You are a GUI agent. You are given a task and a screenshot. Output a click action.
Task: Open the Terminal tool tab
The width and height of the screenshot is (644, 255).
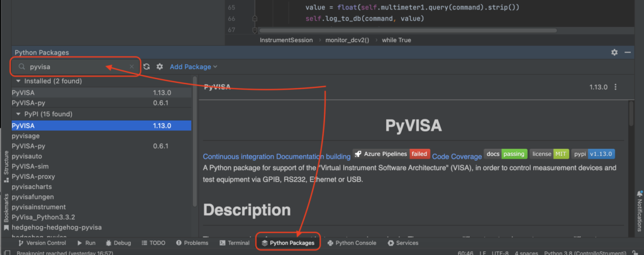[235, 242]
